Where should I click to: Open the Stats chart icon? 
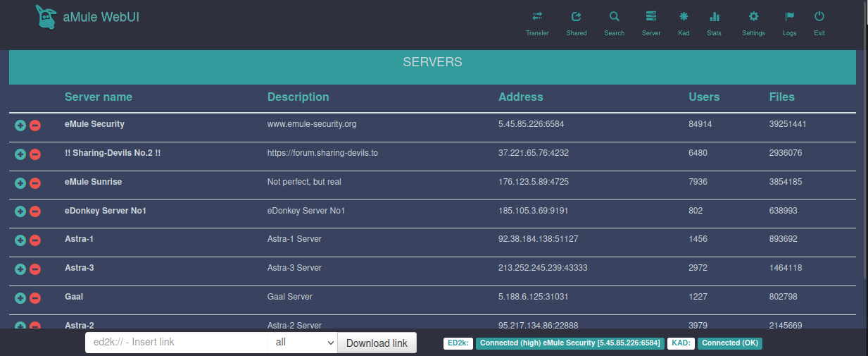pyautogui.click(x=715, y=16)
